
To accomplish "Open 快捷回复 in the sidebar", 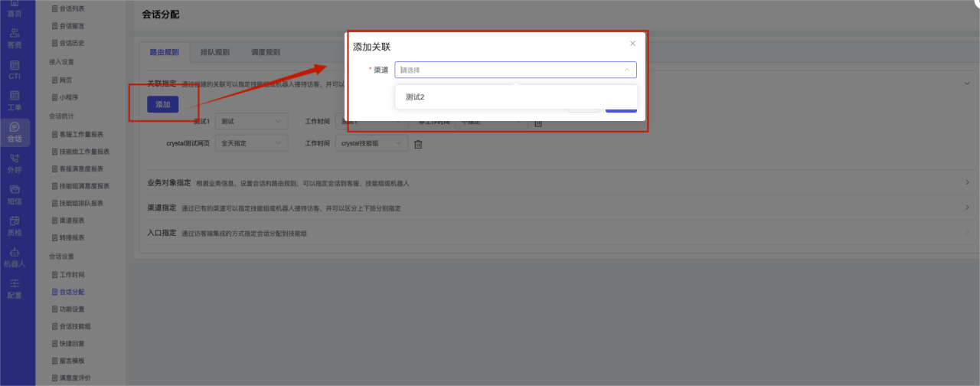I will click(67, 343).
